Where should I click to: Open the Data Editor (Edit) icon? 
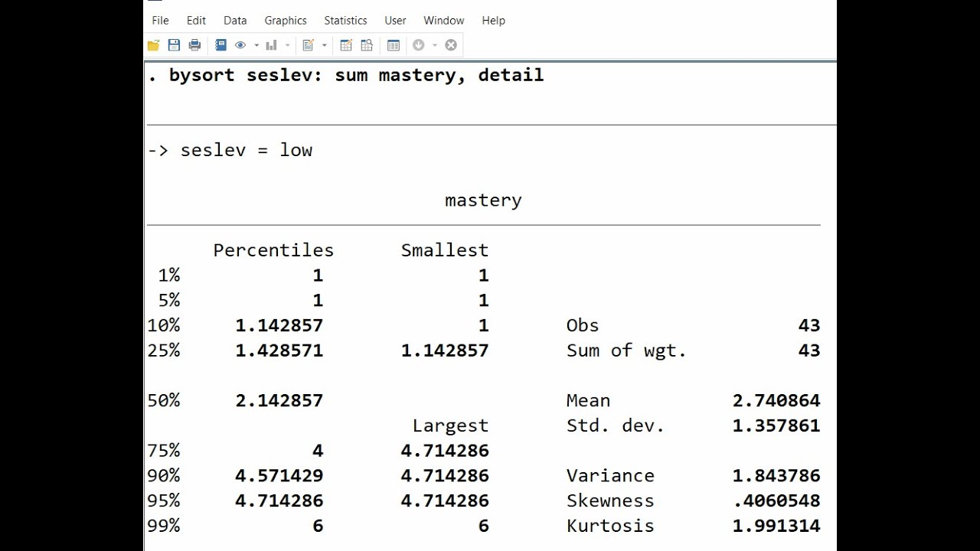(x=346, y=45)
